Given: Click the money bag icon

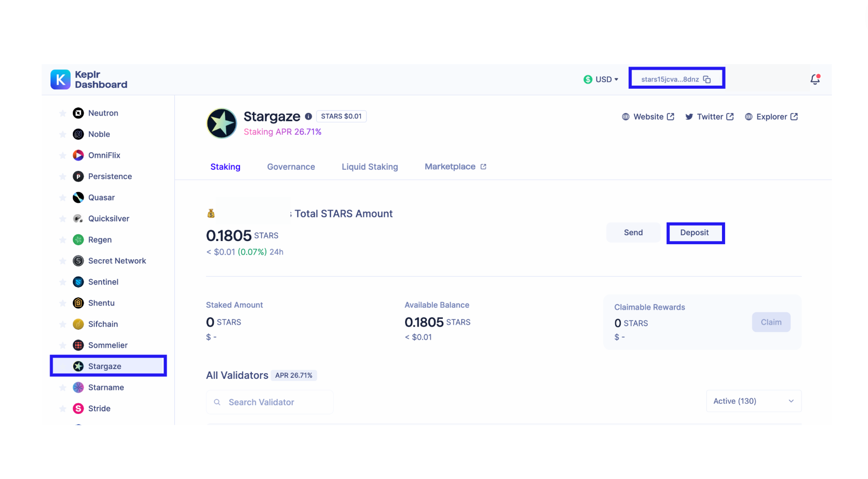Looking at the screenshot, I should (211, 213).
